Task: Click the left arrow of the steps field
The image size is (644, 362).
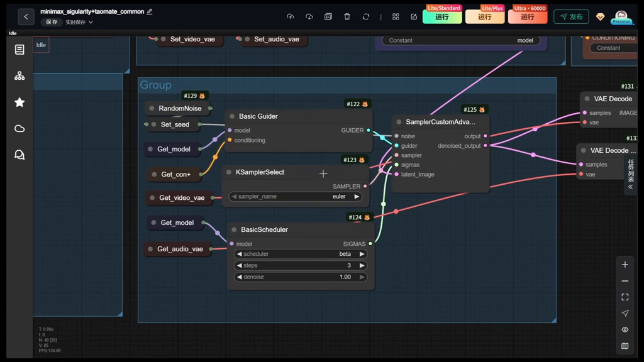Action: pos(240,266)
